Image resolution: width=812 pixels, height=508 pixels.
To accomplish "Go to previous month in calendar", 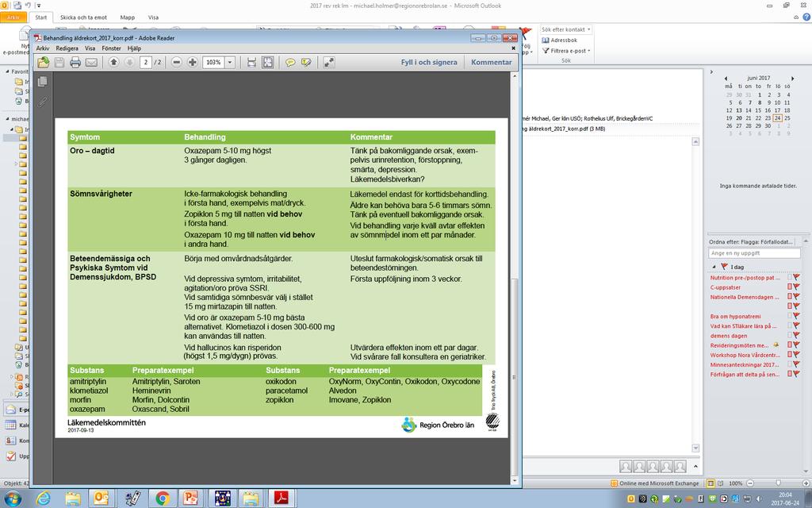I will pos(726,79).
